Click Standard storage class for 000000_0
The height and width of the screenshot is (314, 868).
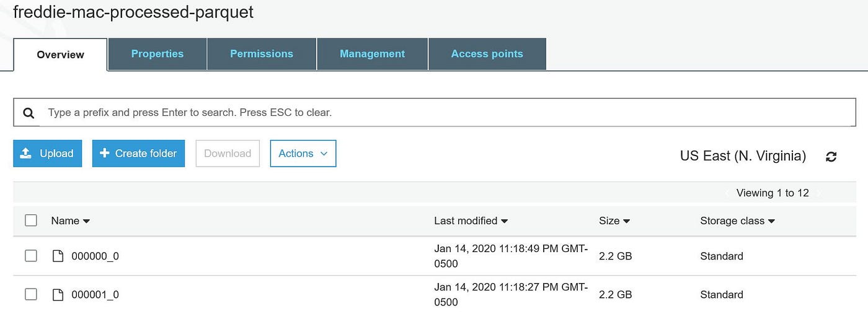[722, 256]
